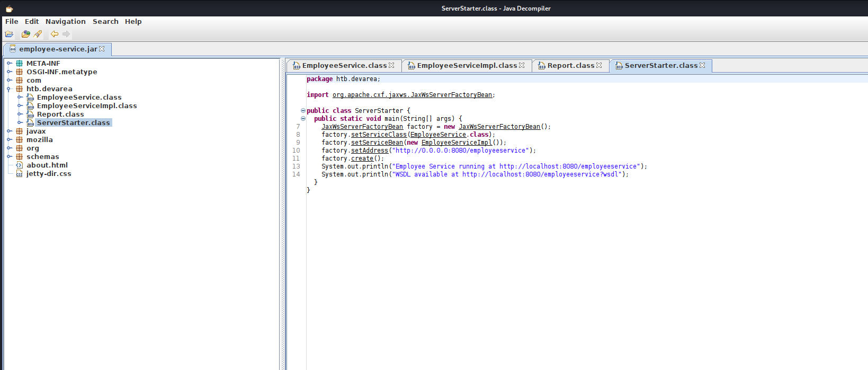Close the ServerStarter.class editor tab

(x=702, y=65)
